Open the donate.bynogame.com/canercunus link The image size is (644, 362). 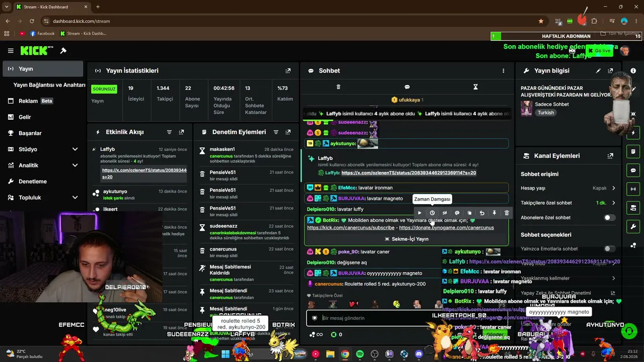(446, 228)
